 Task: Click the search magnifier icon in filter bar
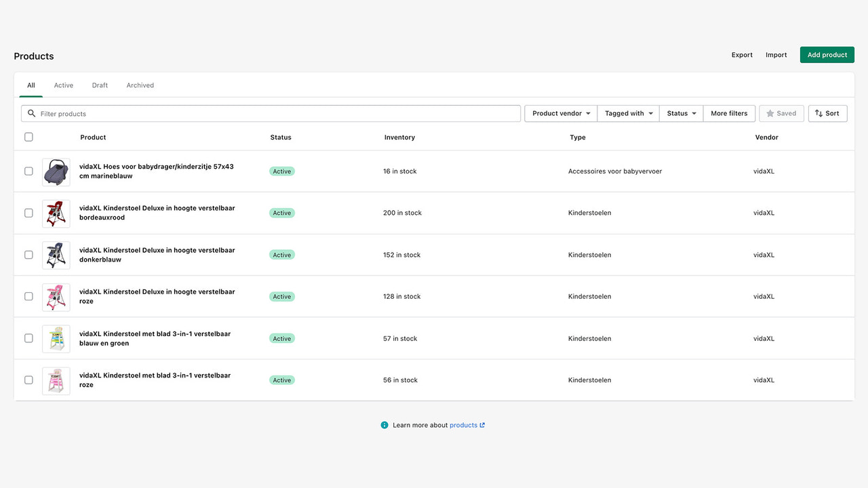click(32, 113)
